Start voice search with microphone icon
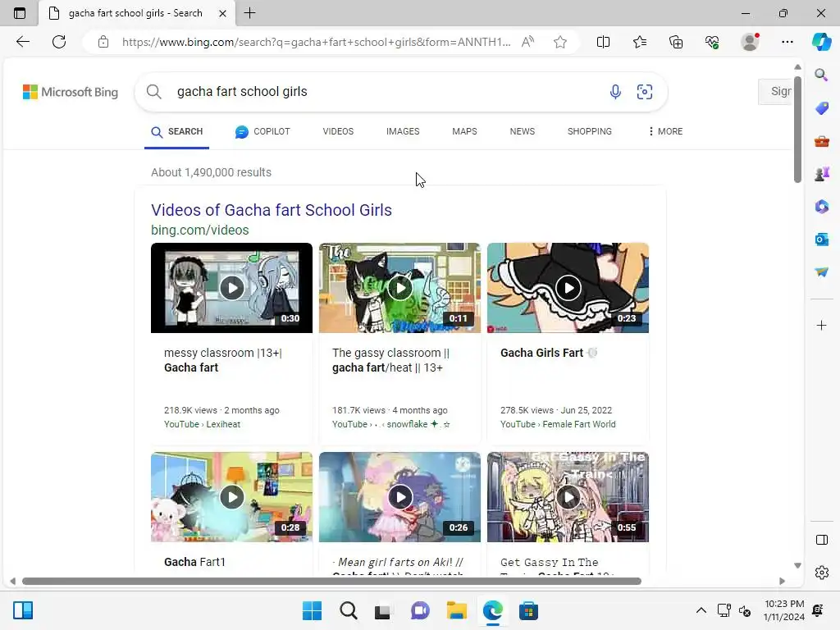The image size is (840, 630). [x=615, y=92]
